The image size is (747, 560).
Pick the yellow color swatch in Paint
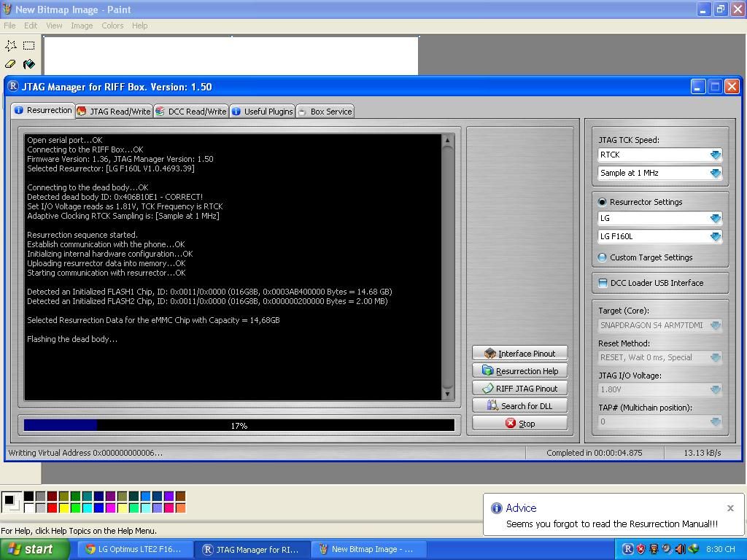(64, 508)
